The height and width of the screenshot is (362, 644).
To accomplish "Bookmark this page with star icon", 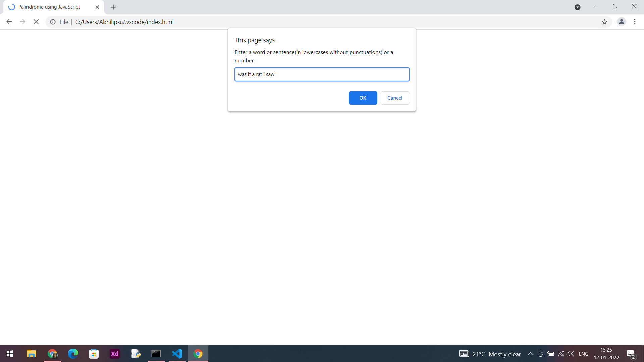I will coord(604,22).
